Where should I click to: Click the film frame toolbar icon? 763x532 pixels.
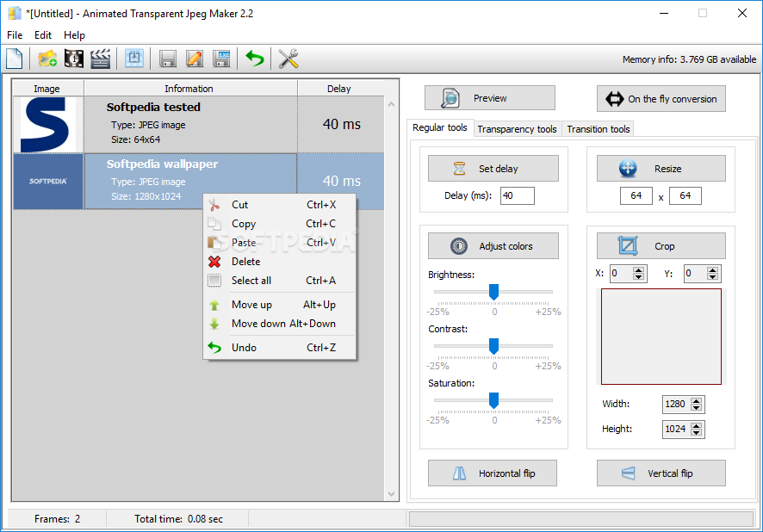tap(73, 59)
